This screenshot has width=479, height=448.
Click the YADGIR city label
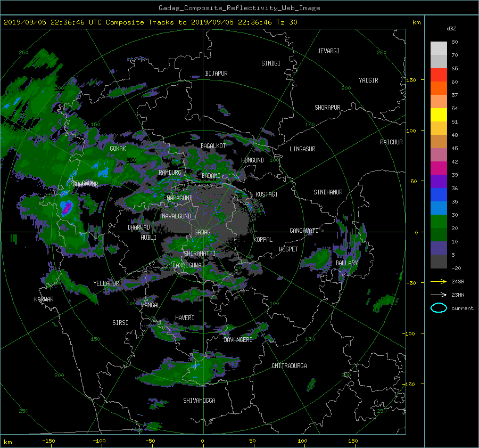coord(368,80)
